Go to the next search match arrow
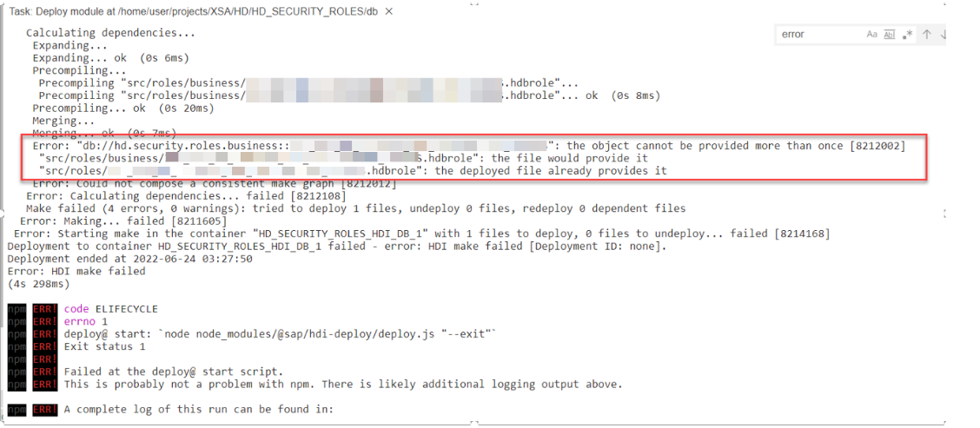The height and width of the screenshot is (428, 980). (x=944, y=35)
